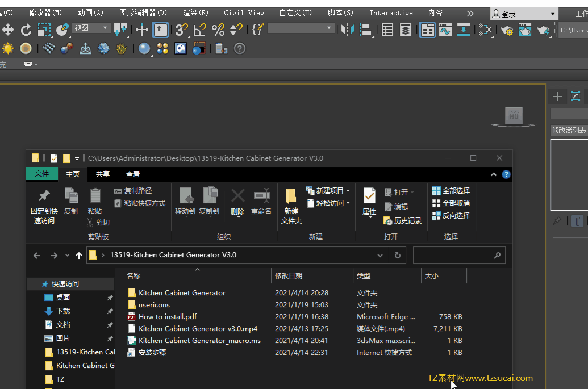
Task: Toggle the 3D Snaps icon
Action: coord(181,29)
